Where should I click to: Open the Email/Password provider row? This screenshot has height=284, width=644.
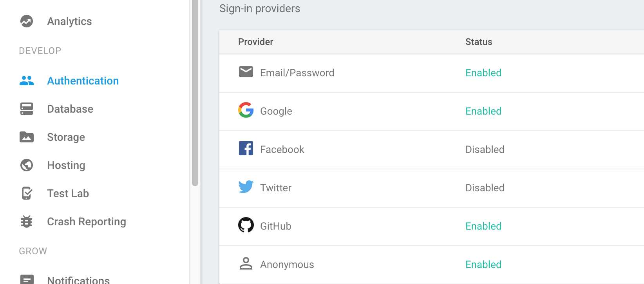(432, 73)
